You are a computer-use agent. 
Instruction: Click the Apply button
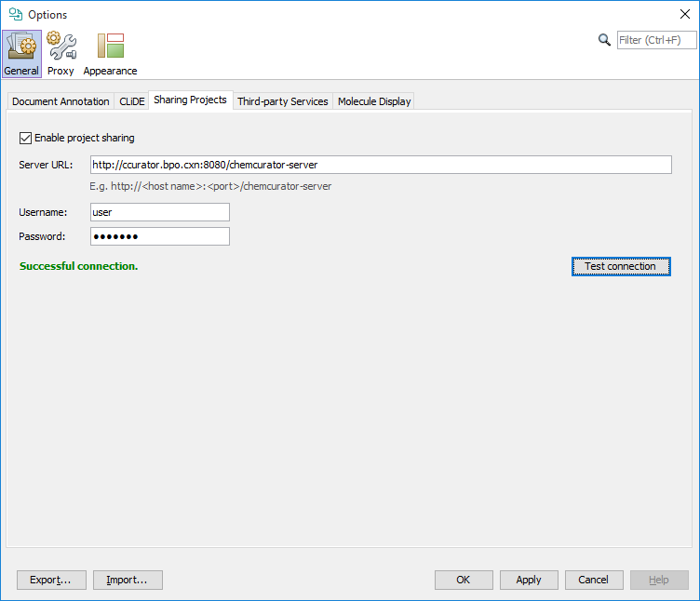pyautogui.click(x=529, y=580)
